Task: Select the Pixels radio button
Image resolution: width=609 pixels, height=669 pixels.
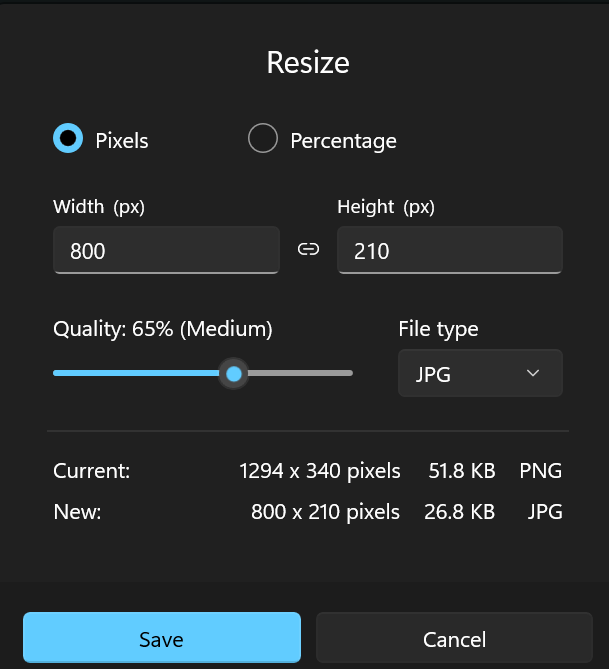Action: click(67, 139)
